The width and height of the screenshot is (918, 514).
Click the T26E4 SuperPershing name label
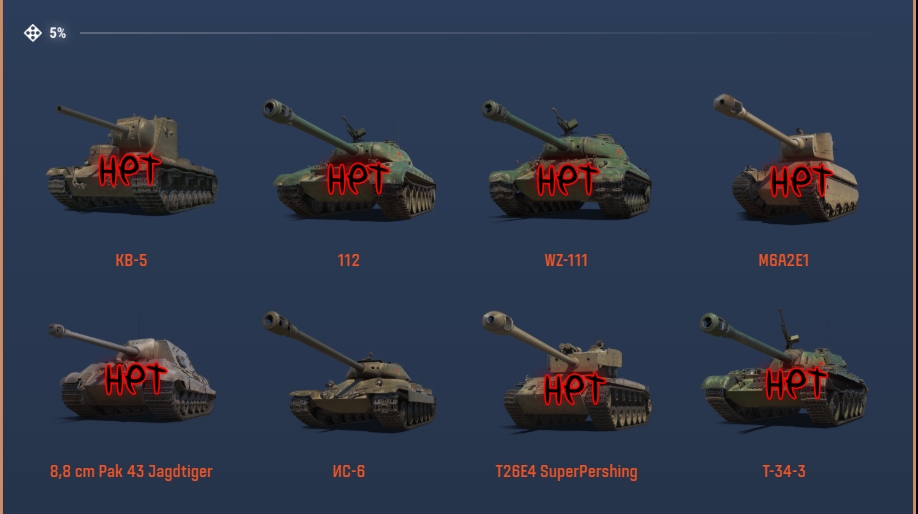(x=566, y=472)
